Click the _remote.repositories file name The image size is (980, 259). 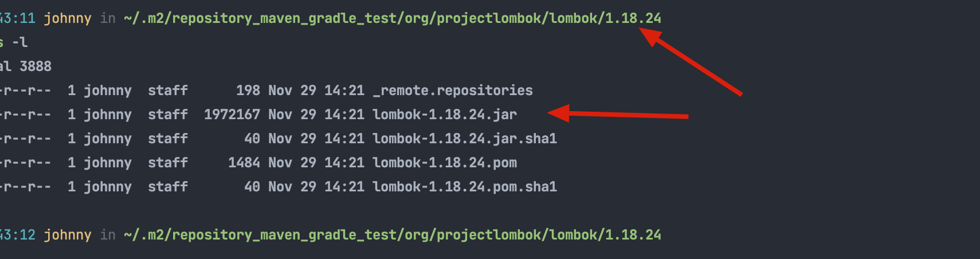tap(453, 91)
